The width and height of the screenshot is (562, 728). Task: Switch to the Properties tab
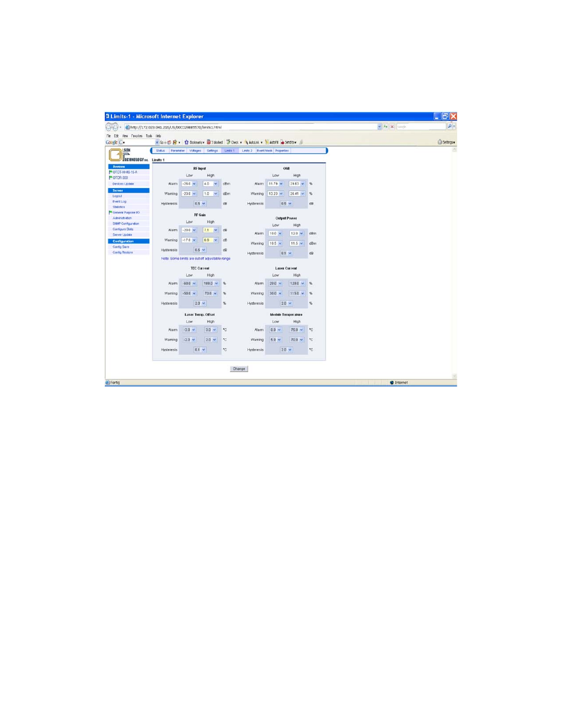pos(282,151)
